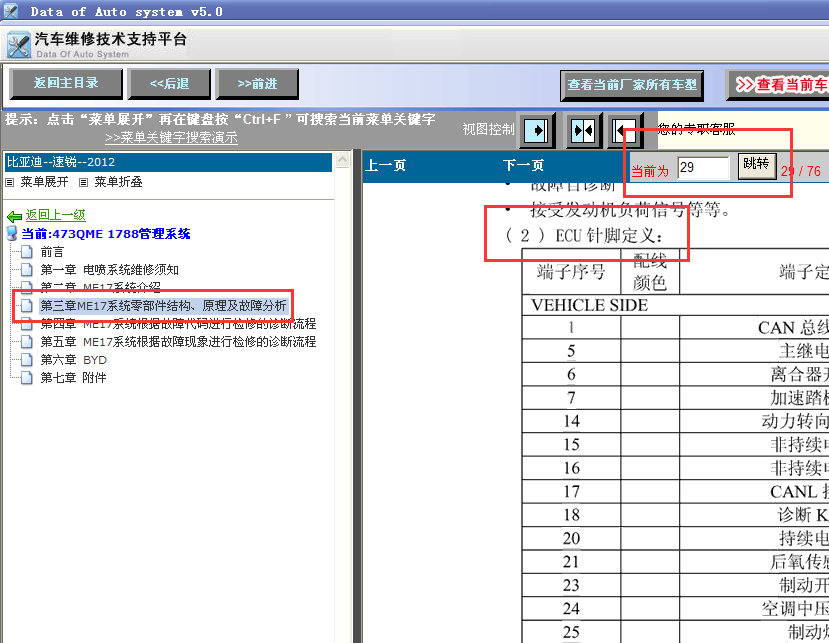Viewport: 829px width, 643px height.
Task: Open 第一章 电喷系统维修须知
Action: tap(109, 270)
